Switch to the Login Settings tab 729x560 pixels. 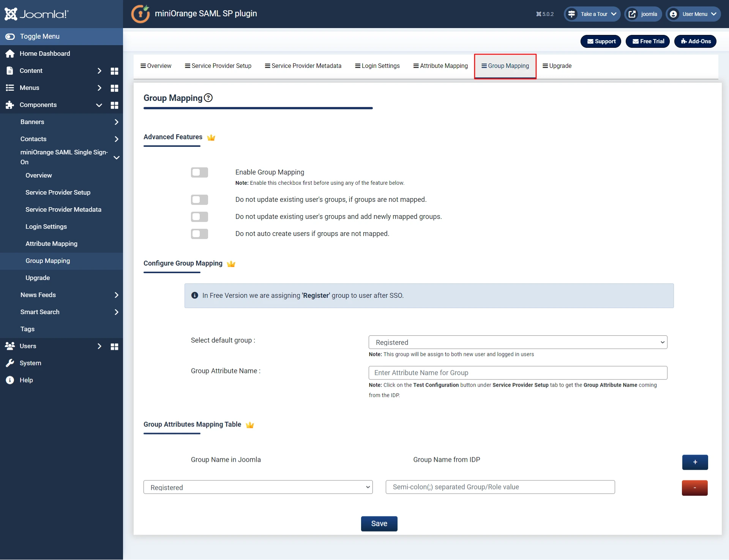click(x=377, y=66)
